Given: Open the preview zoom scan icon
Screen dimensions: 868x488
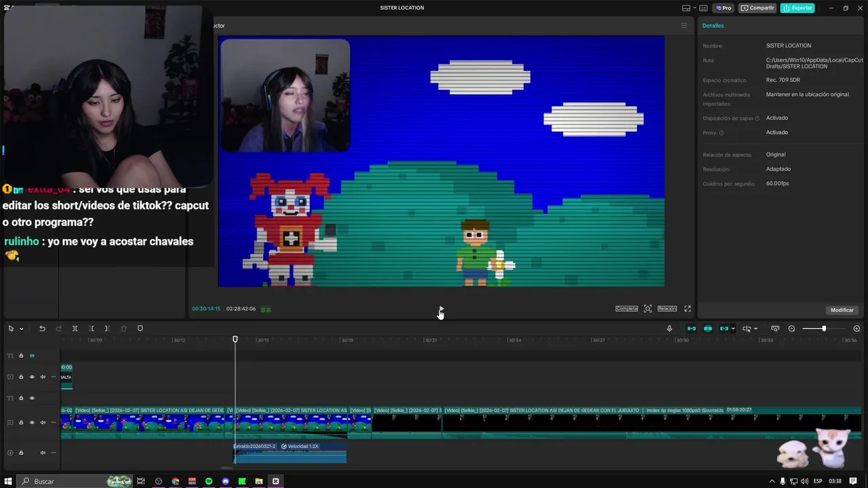Looking at the screenshot, I should click(648, 308).
